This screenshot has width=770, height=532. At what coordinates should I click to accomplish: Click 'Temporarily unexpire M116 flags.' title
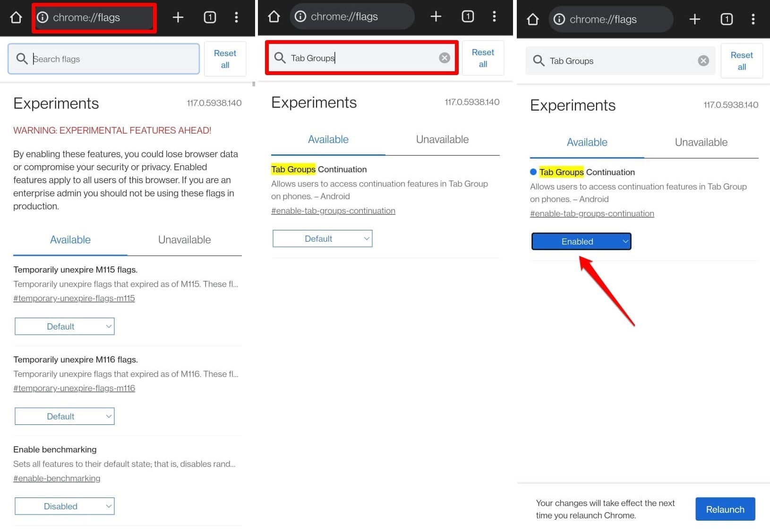(76, 360)
